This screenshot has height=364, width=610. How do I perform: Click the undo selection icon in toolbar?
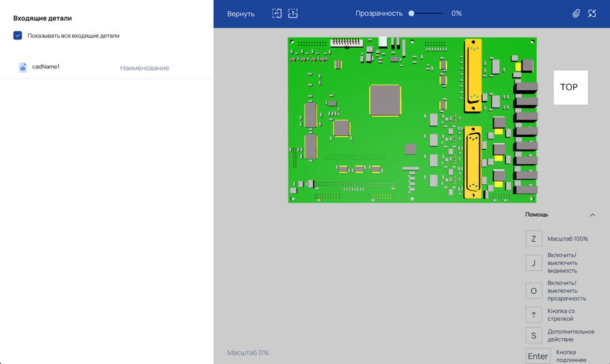(x=276, y=14)
